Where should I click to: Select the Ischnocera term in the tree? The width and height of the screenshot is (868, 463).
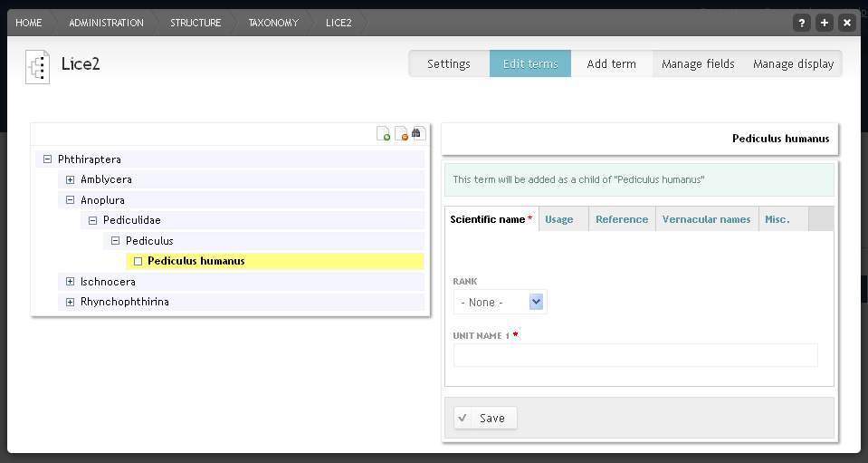tap(108, 282)
